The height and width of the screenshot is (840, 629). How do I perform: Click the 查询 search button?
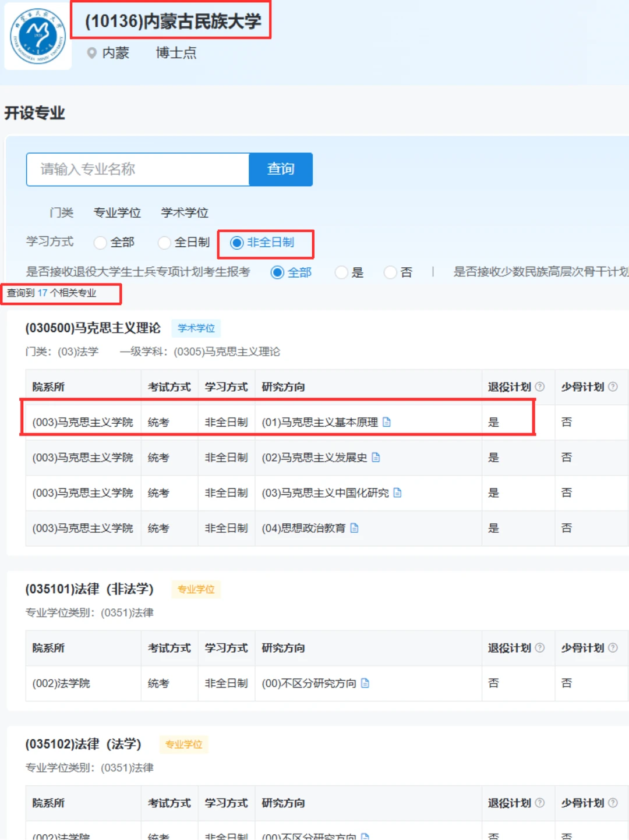tap(281, 169)
